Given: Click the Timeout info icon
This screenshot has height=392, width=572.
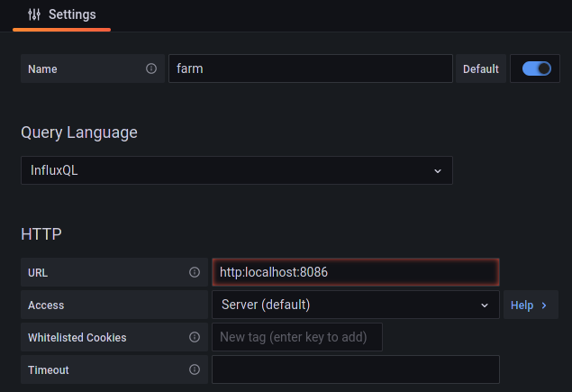Looking at the screenshot, I should point(195,369).
